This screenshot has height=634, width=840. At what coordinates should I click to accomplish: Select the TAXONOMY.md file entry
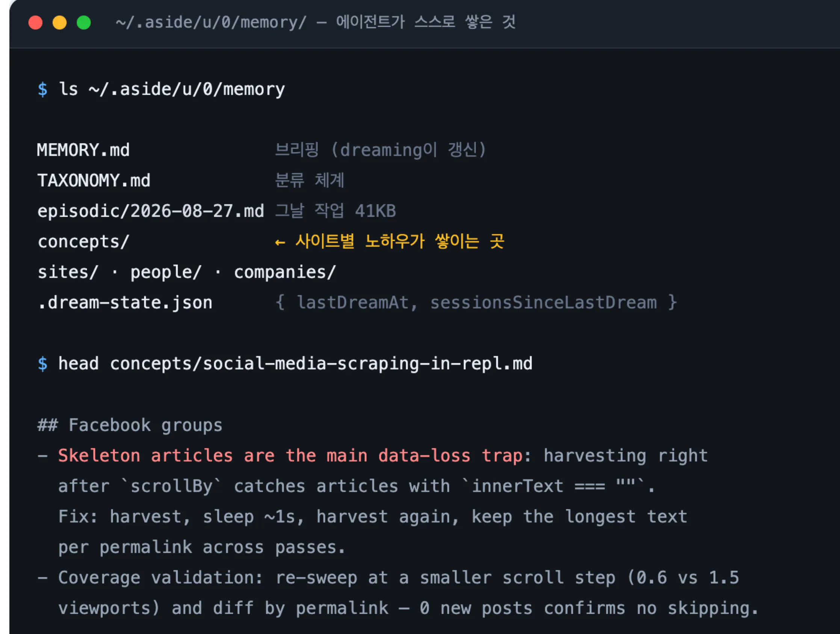click(94, 181)
